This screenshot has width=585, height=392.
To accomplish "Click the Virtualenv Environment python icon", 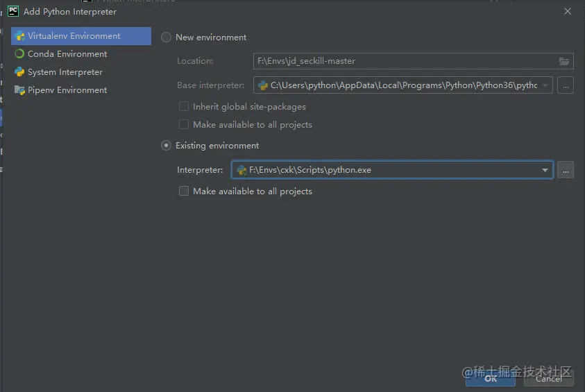I will tap(19, 36).
